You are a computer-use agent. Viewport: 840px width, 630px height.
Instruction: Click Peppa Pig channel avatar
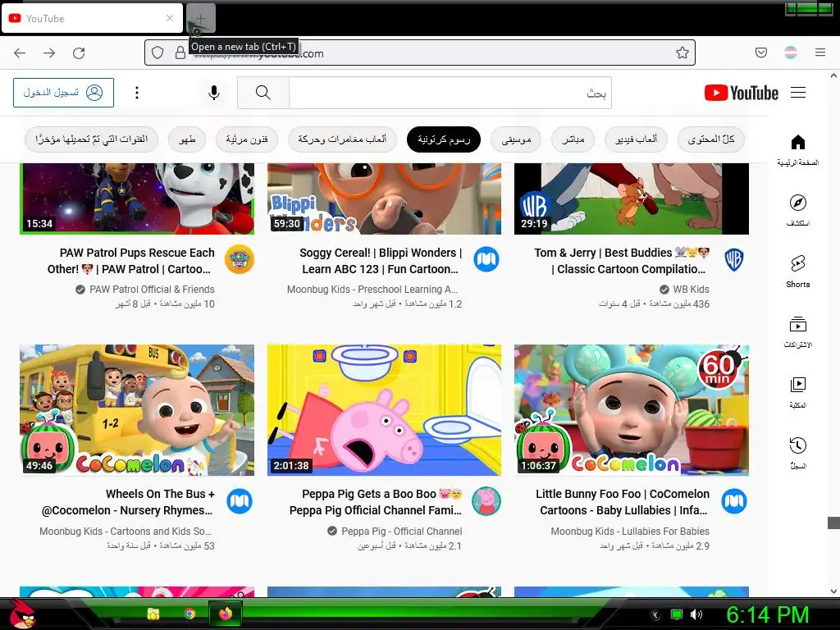486,501
